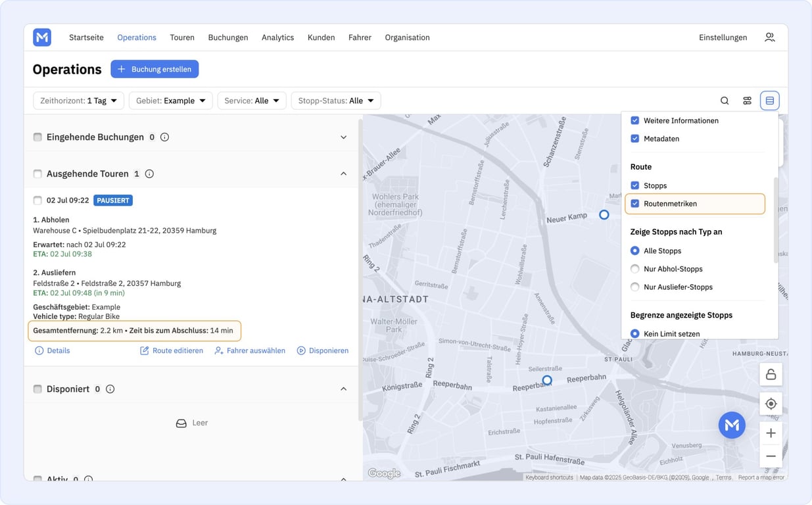
Task: Click the display options panel scrollbar
Action: [775, 220]
